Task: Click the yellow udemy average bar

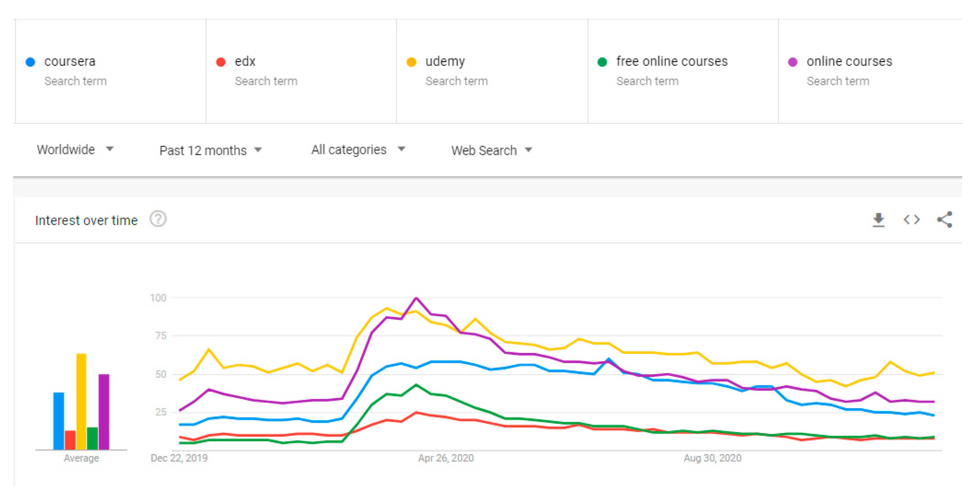Action: tap(81, 401)
